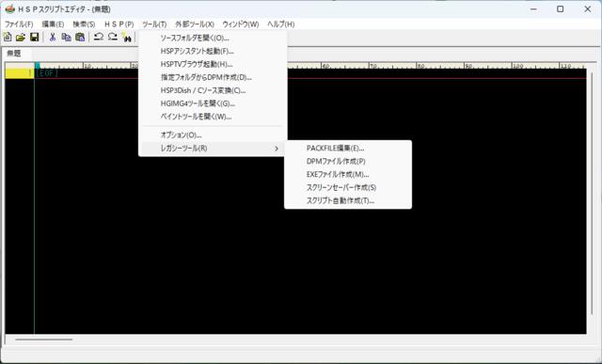Image resolution: width=602 pixels, height=364 pixels.
Task: Open the 検索(S) menu
Action: tap(84, 24)
